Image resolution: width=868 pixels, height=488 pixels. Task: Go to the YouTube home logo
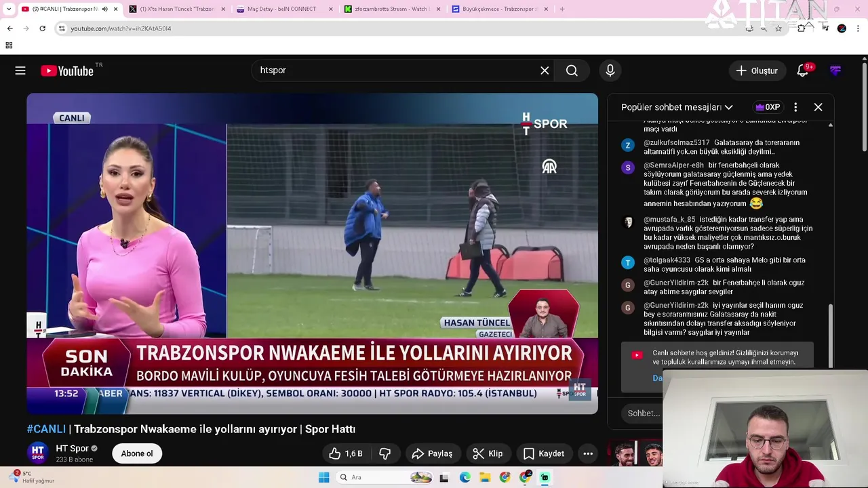click(67, 70)
